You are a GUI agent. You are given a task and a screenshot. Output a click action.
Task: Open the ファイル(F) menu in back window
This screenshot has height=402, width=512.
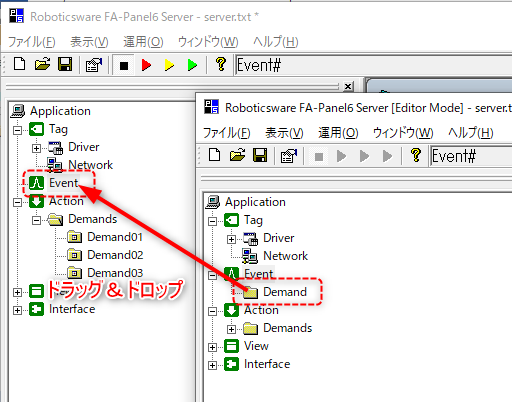tap(31, 42)
